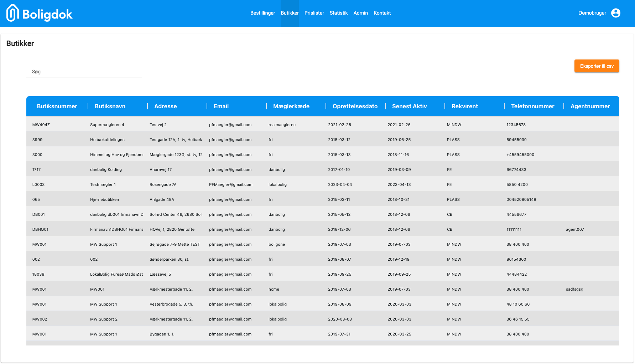
Task: Click danbolig Kolding store name
Action: point(106,170)
